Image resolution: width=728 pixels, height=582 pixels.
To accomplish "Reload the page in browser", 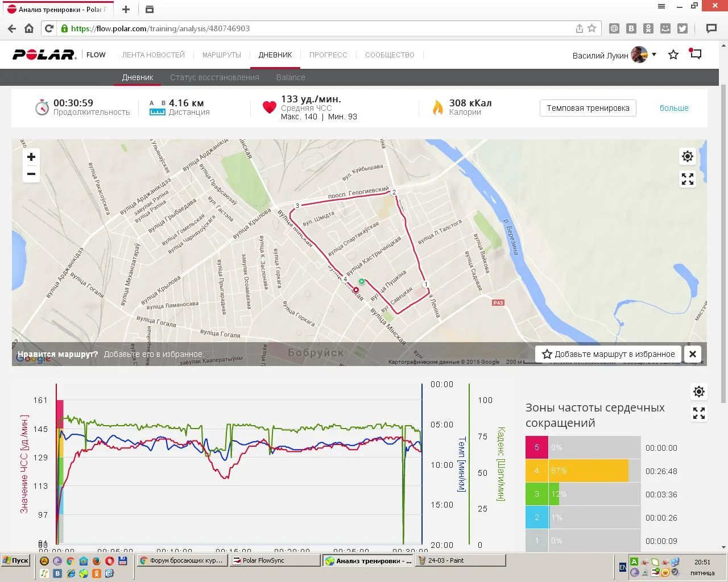I will [x=49, y=28].
